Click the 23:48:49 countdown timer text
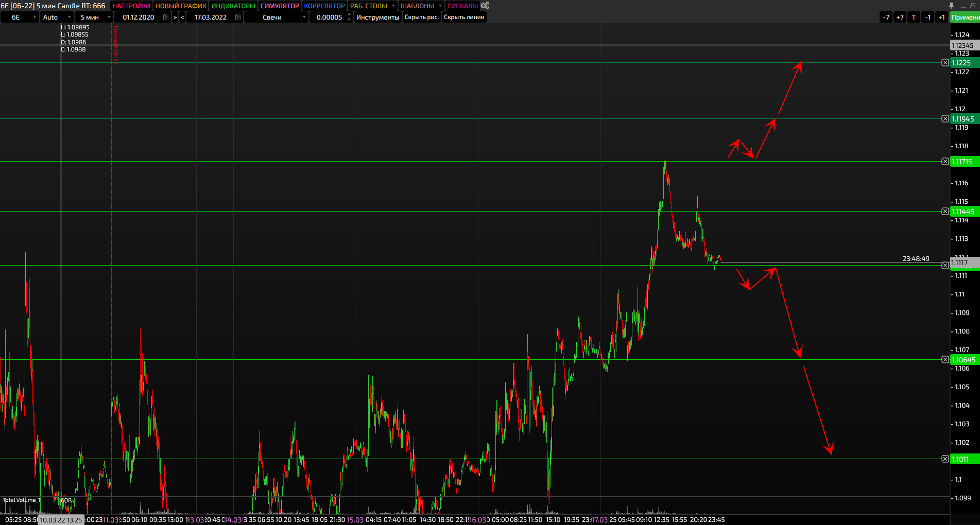 pyautogui.click(x=916, y=259)
